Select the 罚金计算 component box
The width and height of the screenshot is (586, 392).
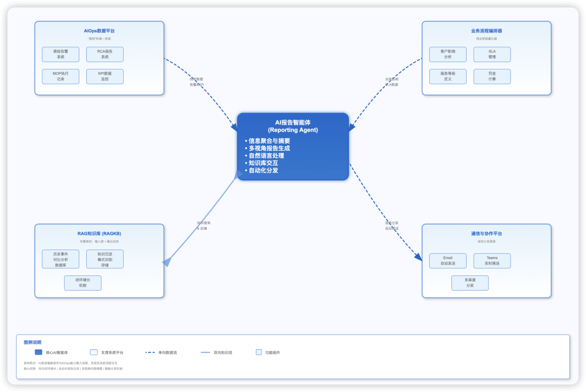pos(492,76)
